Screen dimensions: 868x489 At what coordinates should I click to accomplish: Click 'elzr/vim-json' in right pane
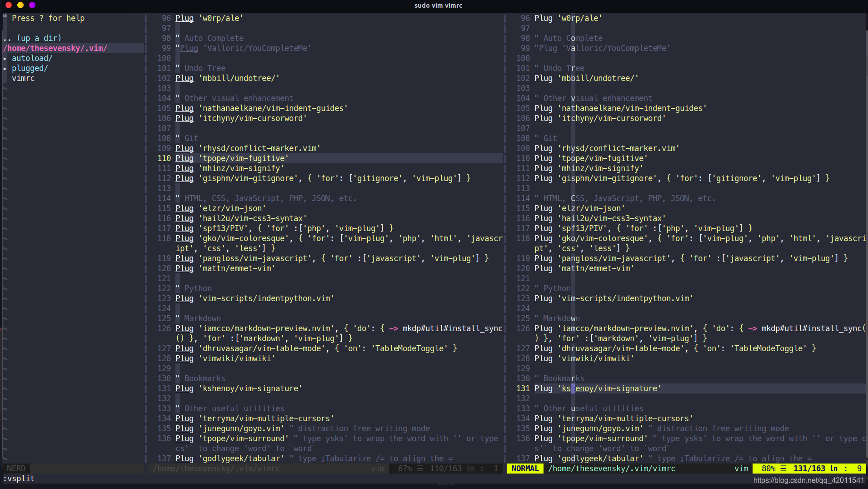(591, 208)
